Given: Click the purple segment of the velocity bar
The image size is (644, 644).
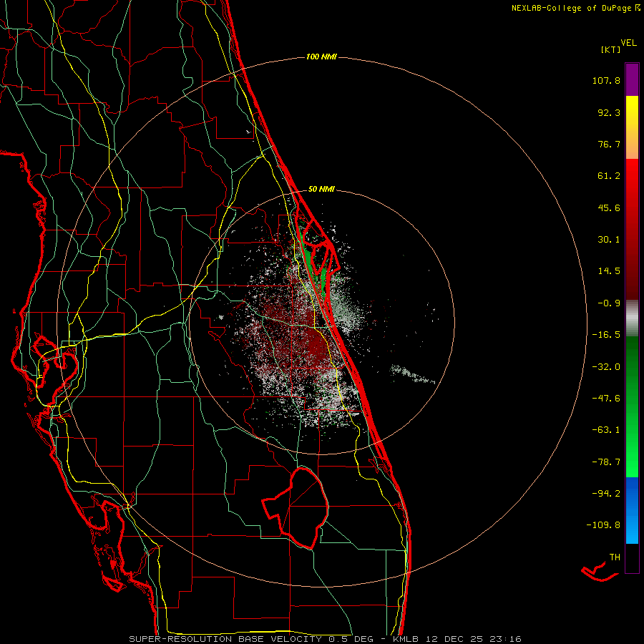Looking at the screenshot, I should tap(632, 79).
